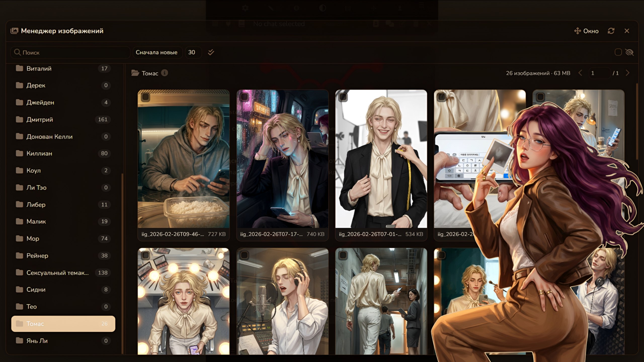The image size is (644, 362).
Task: Tick checkbox on the 740 KB car image
Action: click(x=244, y=97)
